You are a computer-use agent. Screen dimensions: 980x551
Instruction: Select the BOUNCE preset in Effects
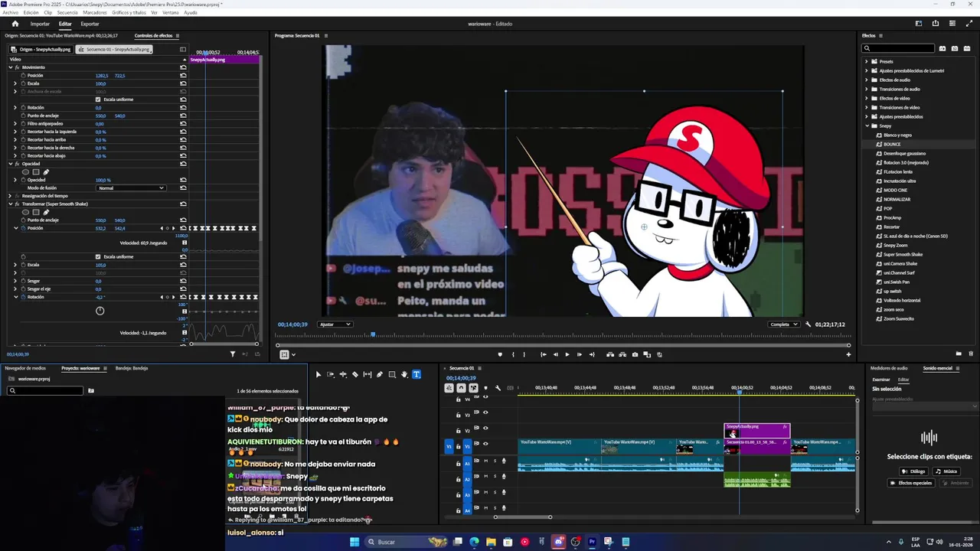892,144
